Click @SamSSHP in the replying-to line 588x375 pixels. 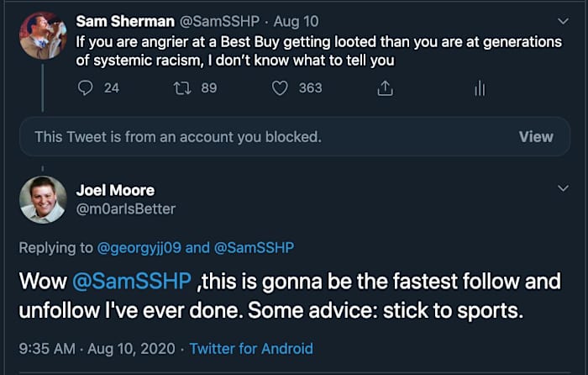coord(251,246)
